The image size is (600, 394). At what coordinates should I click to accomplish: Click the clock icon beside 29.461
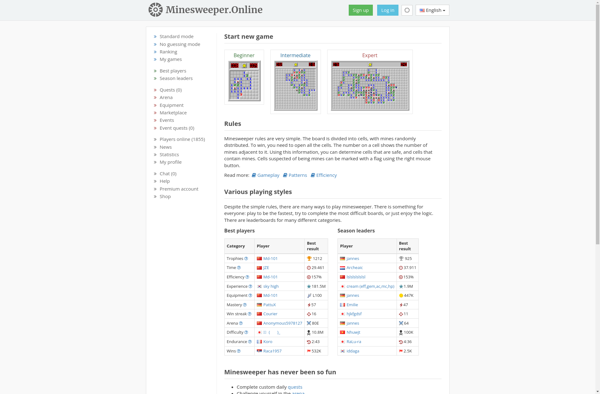(309, 268)
